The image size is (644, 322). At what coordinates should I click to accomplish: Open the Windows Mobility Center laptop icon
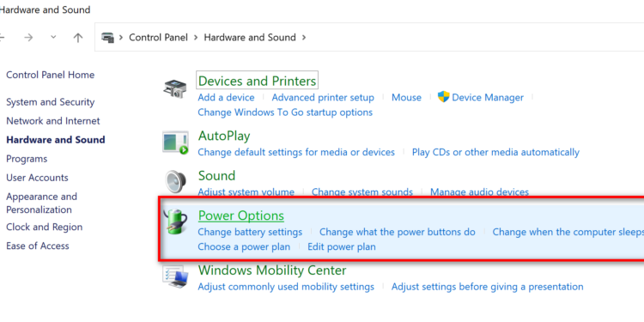[x=175, y=276]
